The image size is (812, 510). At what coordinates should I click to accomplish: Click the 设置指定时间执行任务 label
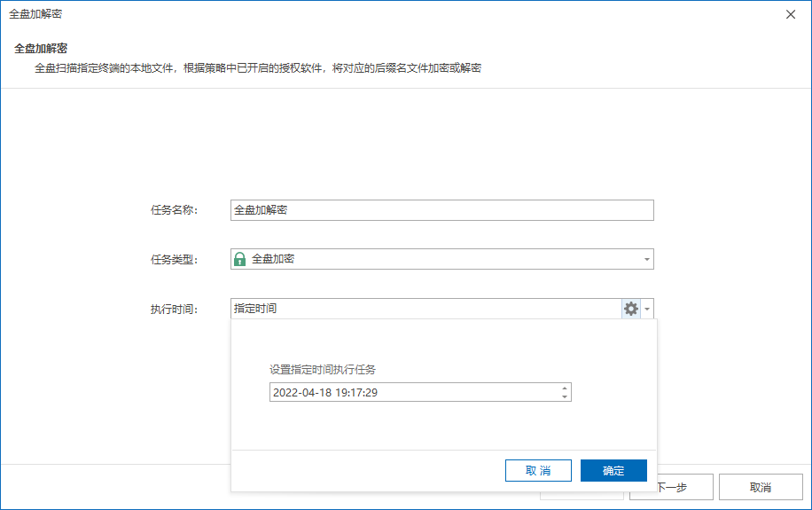tap(322, 370)
